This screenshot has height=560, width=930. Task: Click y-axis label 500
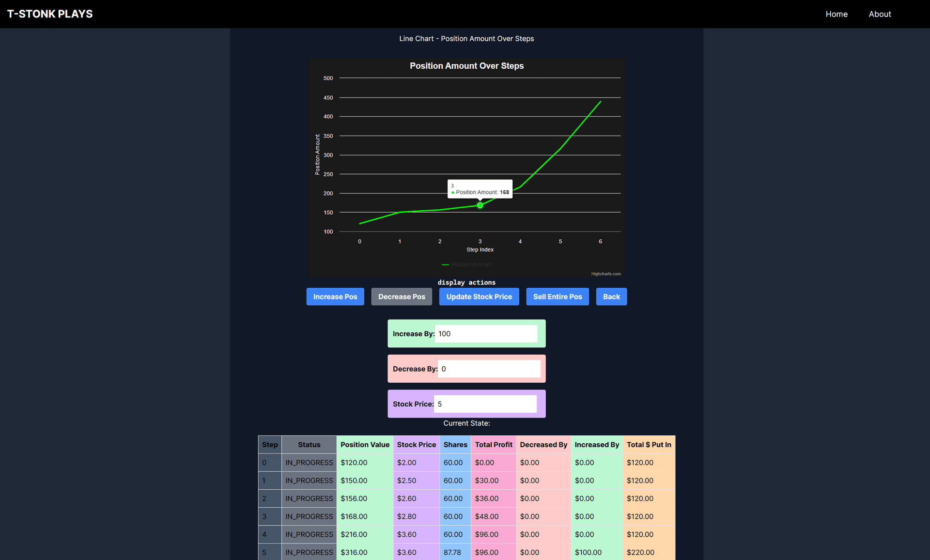(328, 78)
